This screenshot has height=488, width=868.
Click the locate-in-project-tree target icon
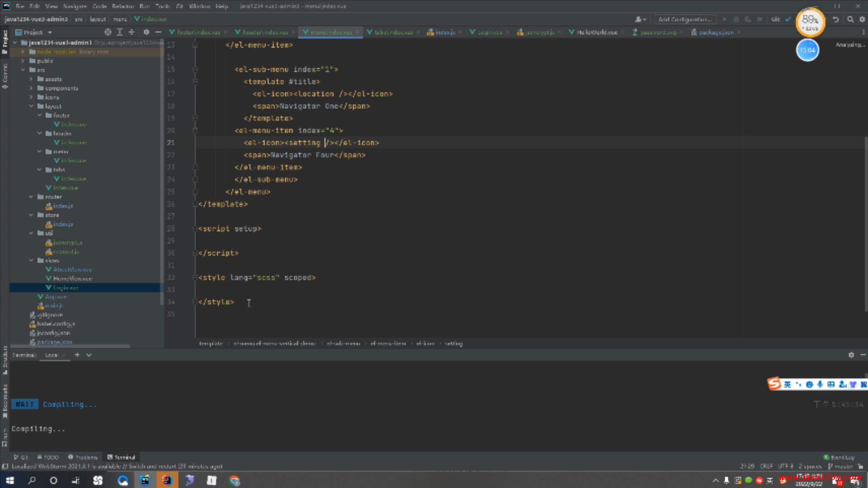tap(108, 32)
